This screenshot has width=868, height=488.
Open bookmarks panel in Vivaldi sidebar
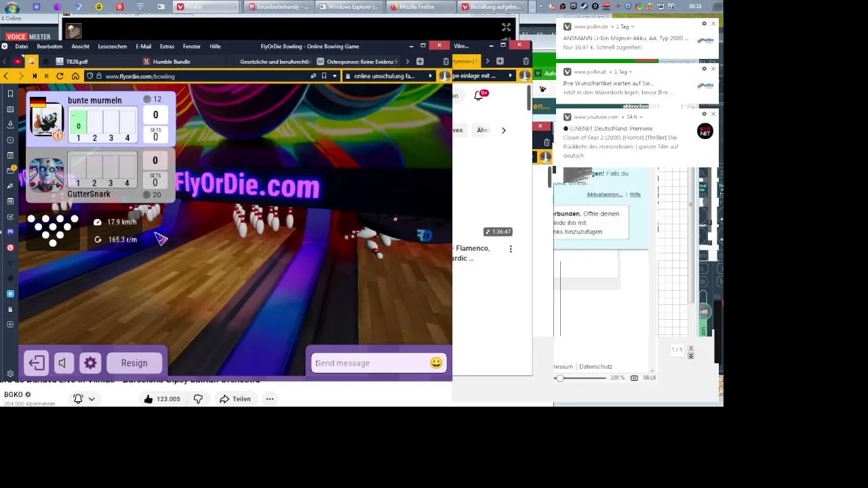point(10,94)
